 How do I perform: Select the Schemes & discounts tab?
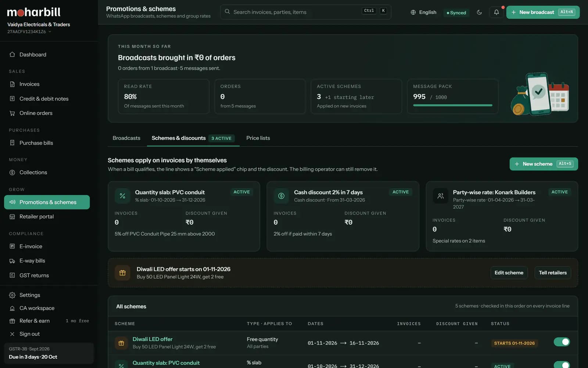193,138
